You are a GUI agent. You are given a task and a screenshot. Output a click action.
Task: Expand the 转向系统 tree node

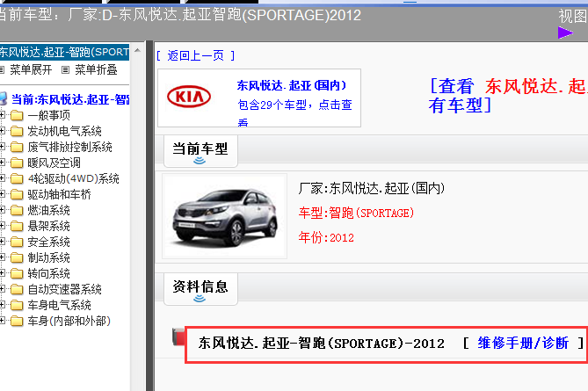tap(2, 273)
